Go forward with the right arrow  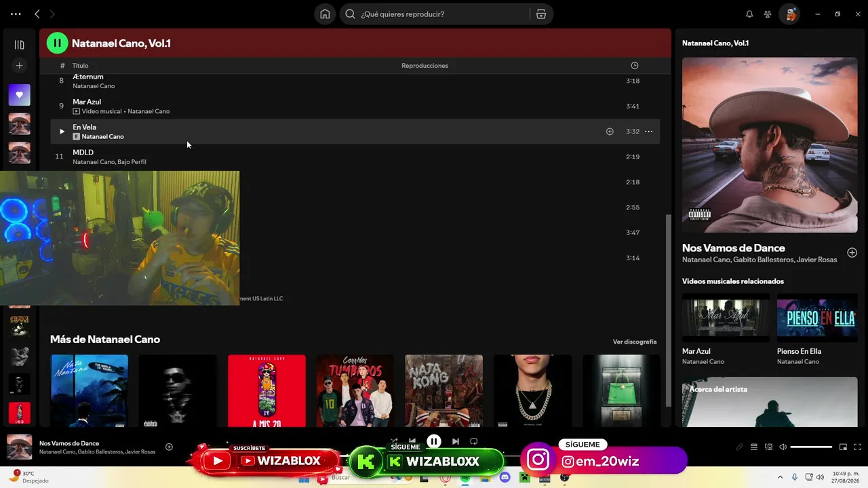pos(52,14)
